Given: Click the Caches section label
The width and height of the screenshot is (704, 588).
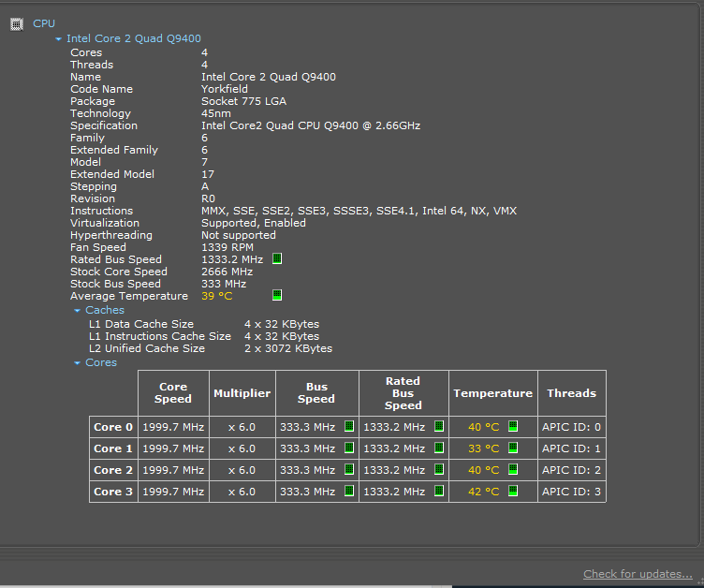Looking at the screenshot, I should (x=105, y=310).
